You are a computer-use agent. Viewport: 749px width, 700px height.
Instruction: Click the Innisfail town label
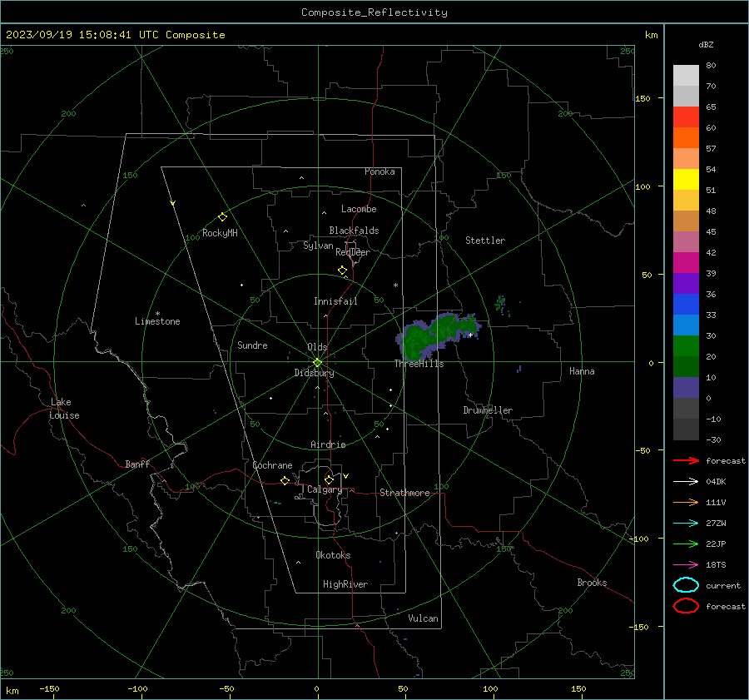335,301
